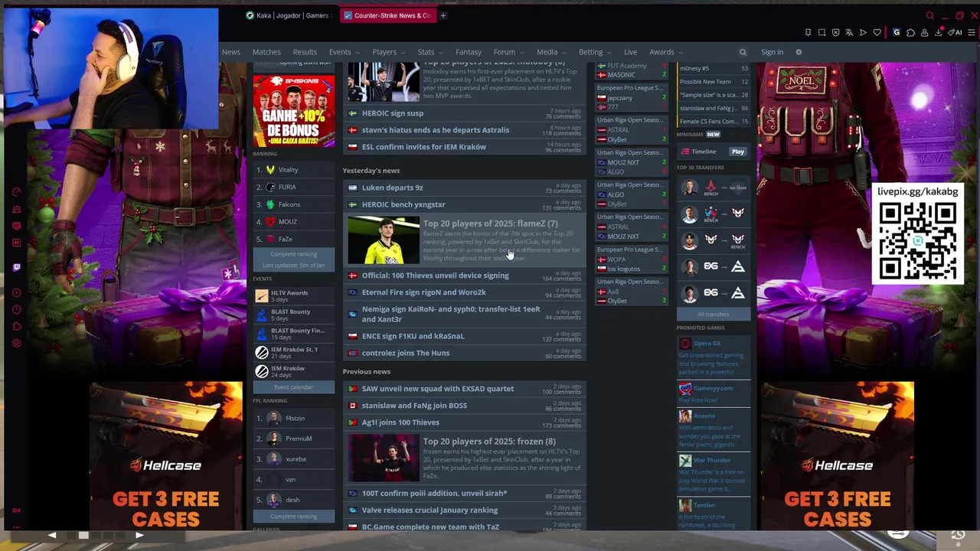The image size is (980, 551).
Task: Open the flameZ article thumbnail
Action: [384, 240]
